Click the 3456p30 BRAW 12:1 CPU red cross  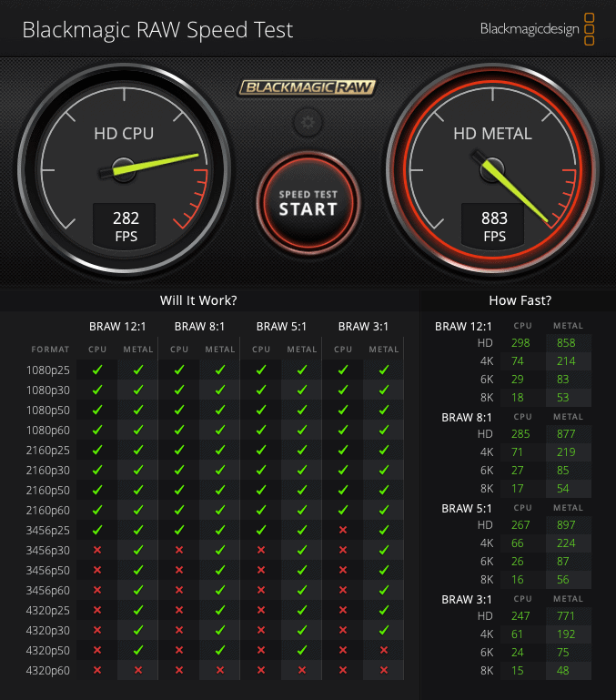[x=97, y=550]
